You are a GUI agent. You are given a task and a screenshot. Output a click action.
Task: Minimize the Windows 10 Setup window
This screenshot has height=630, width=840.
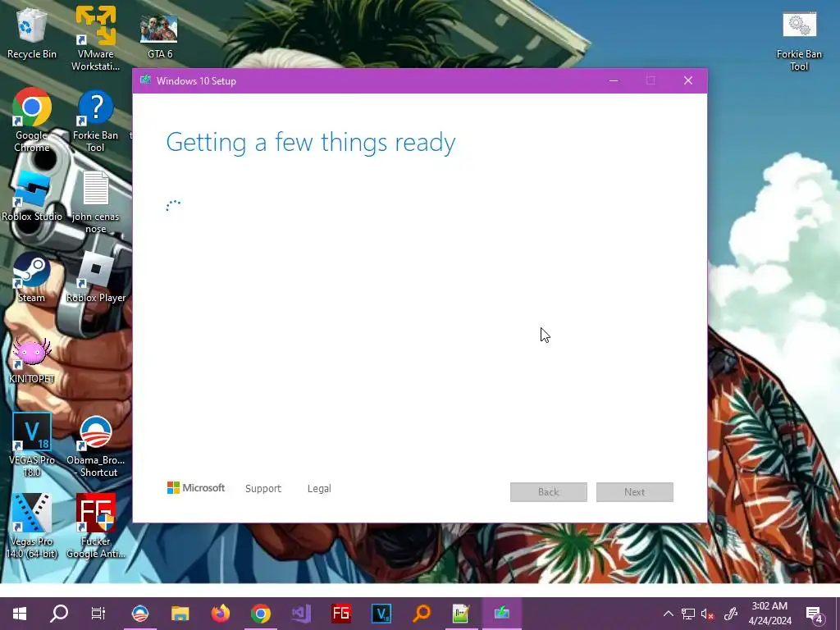[x=614, y=80]
